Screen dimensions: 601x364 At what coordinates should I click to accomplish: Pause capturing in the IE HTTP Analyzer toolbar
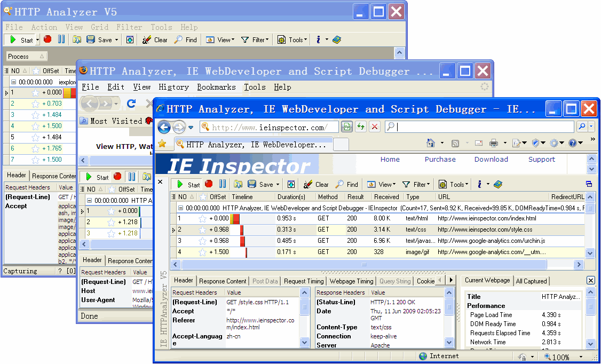(223, 184)
